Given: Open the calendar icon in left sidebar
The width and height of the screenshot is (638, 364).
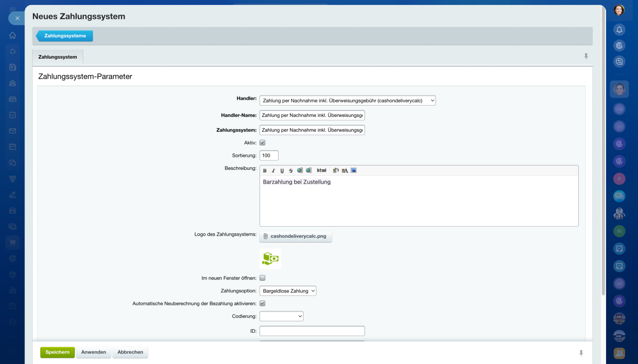Looking at the screenshot, I should click(12, 147).
